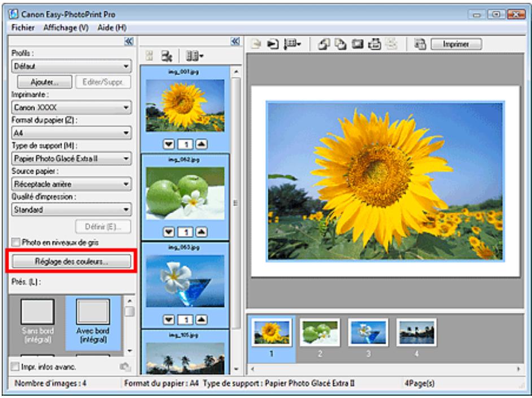Click image list scrollbar up arrow

coord(236,72)
